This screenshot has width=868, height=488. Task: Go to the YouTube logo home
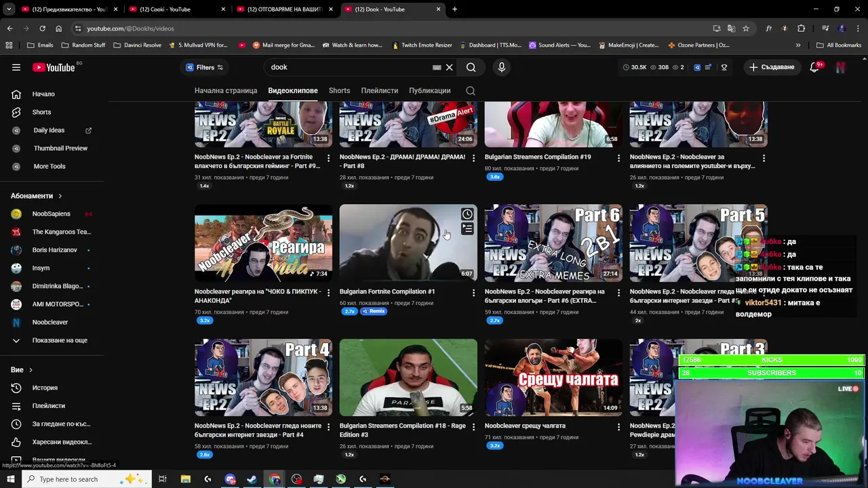54,67
